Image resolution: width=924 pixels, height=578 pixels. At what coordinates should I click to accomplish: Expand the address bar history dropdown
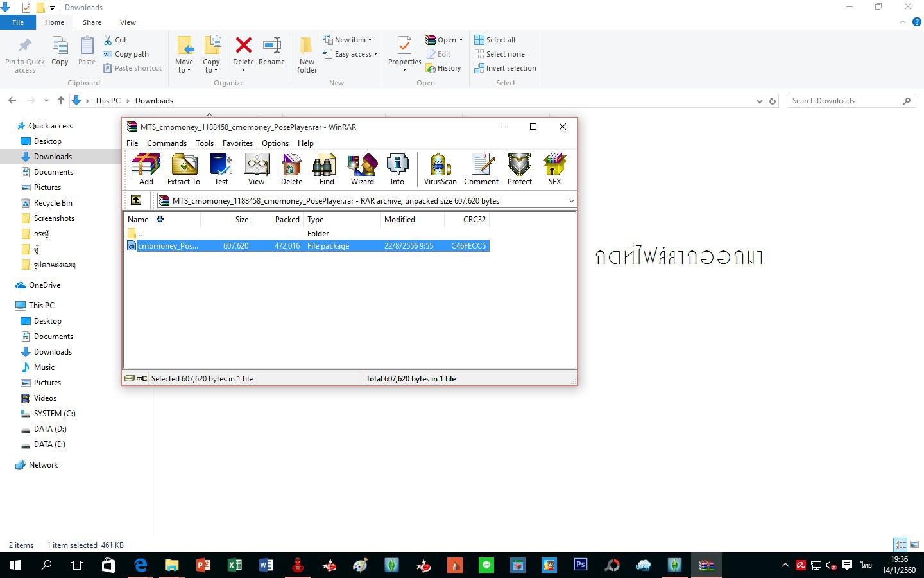click(760, 101)
